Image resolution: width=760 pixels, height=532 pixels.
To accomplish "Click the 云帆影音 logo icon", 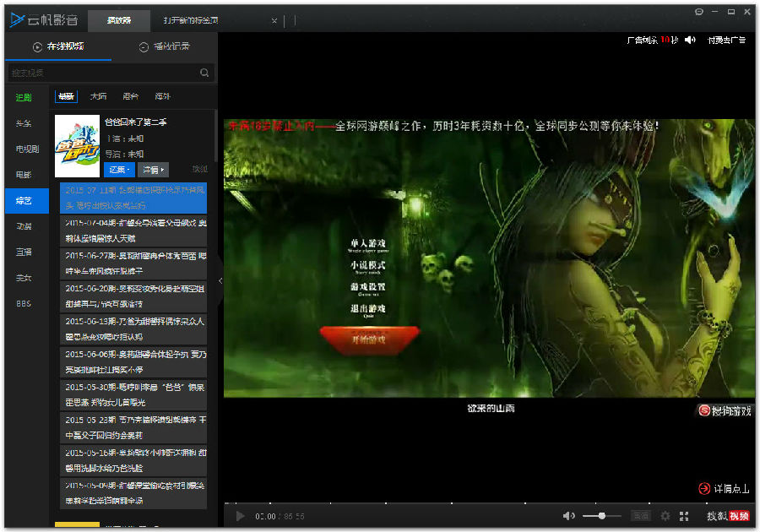I will (18, 20).
